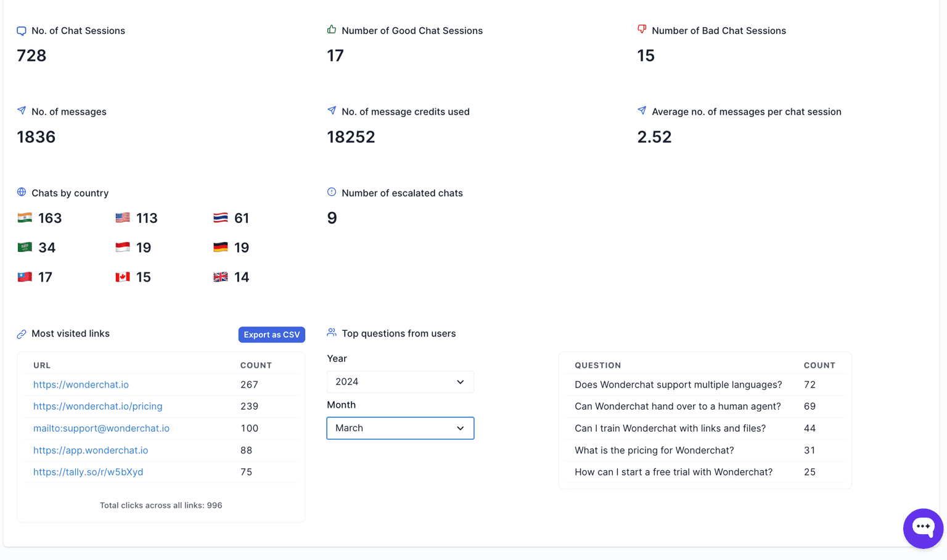
Task: Click the mailto:support@wonderchat.io link
Action: 101,428
